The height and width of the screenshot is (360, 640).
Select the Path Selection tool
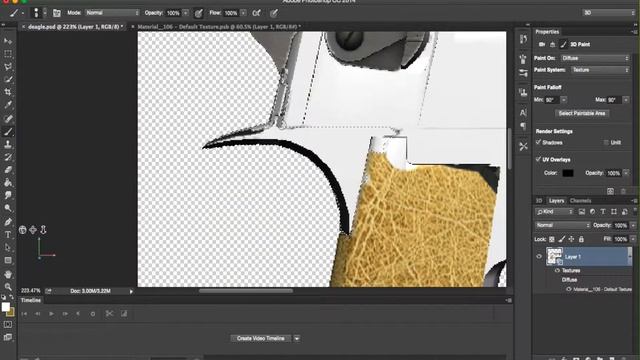point(8,247)
